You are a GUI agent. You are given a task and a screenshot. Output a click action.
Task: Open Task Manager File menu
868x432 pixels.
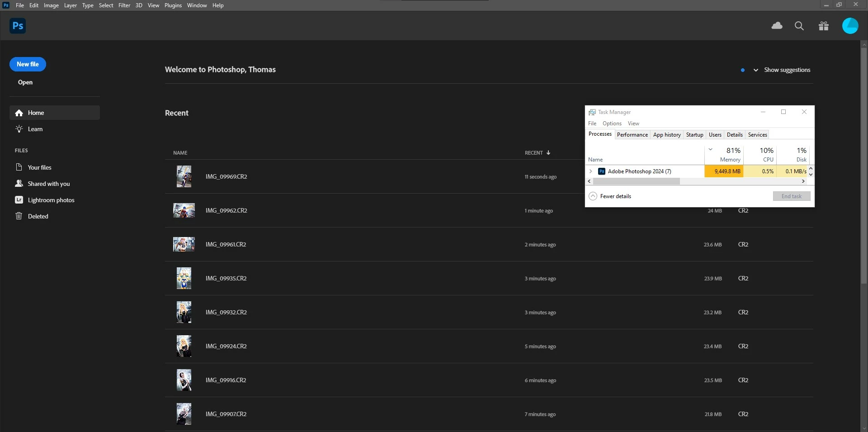(x=592, y=123)
